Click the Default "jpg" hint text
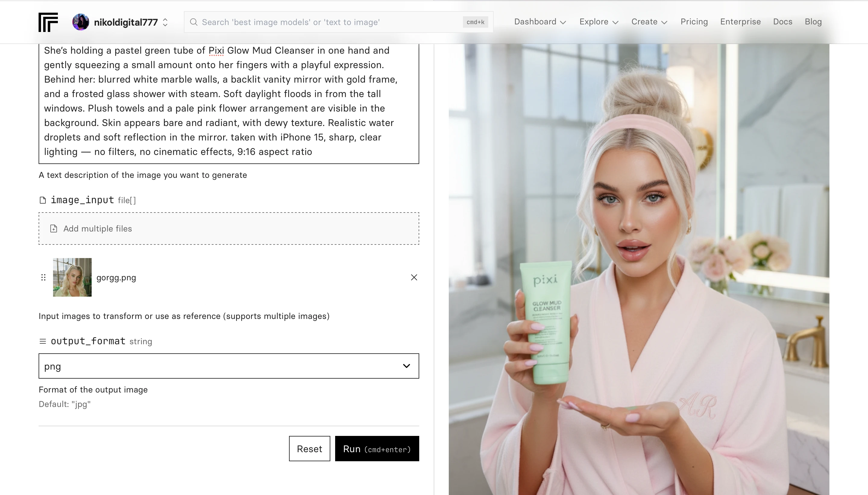Viewport: 868px width, 495px height. [64, 404]
